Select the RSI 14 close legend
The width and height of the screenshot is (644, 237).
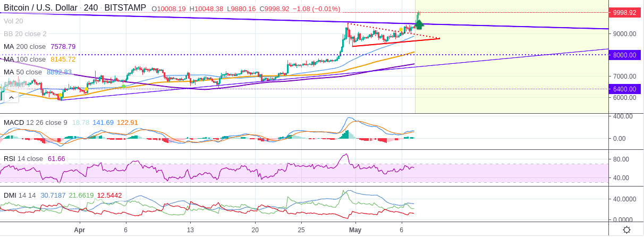pos(23,158)
